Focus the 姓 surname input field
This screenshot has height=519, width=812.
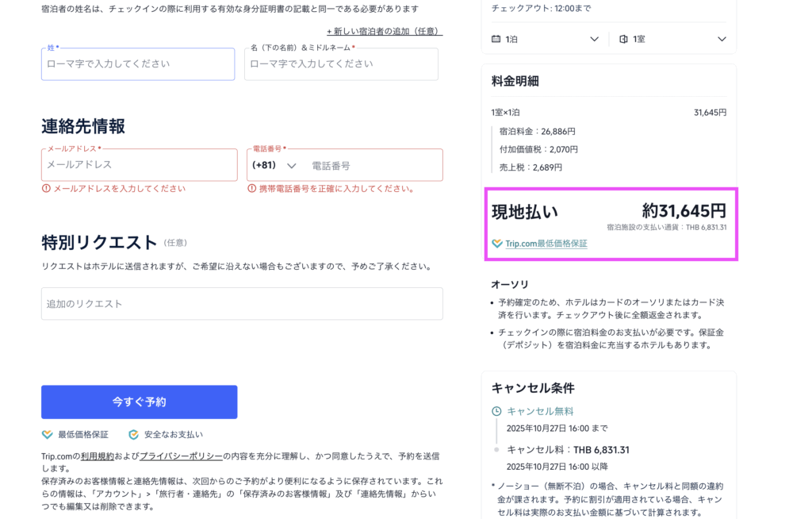click(138, 64)
